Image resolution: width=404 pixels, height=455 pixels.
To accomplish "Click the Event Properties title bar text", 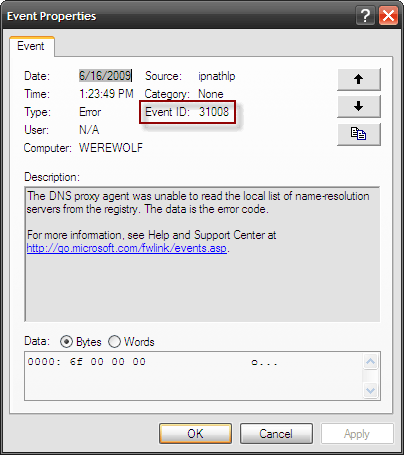I will (x=52, y=16).
